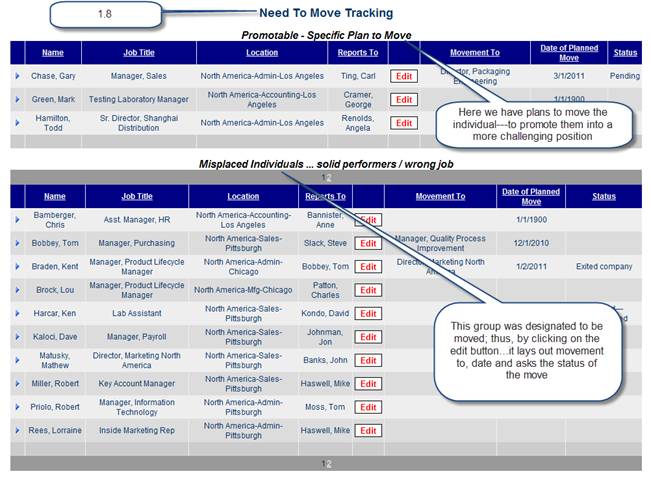Select the 'Banks, John' reports-to cell

pos(325,360)
